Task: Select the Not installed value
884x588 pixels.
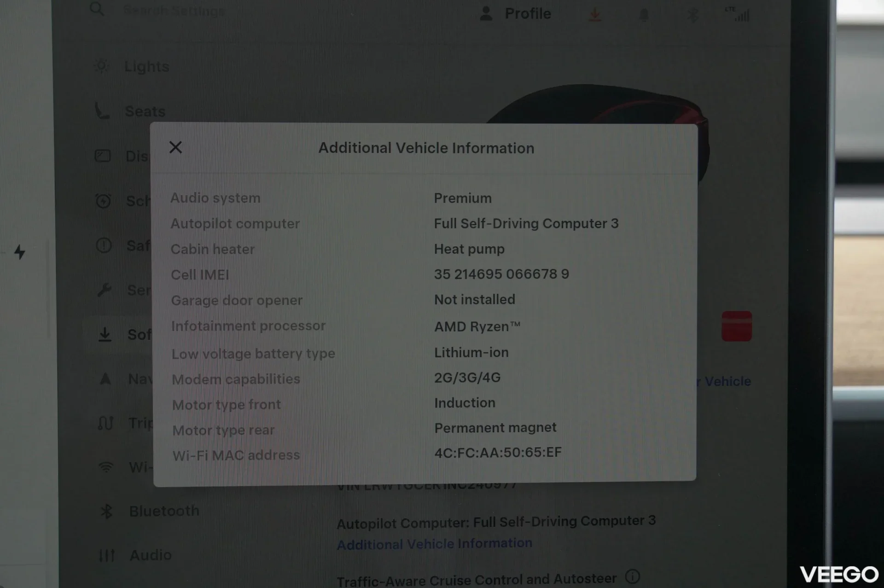Action: [x=475, y=300]
